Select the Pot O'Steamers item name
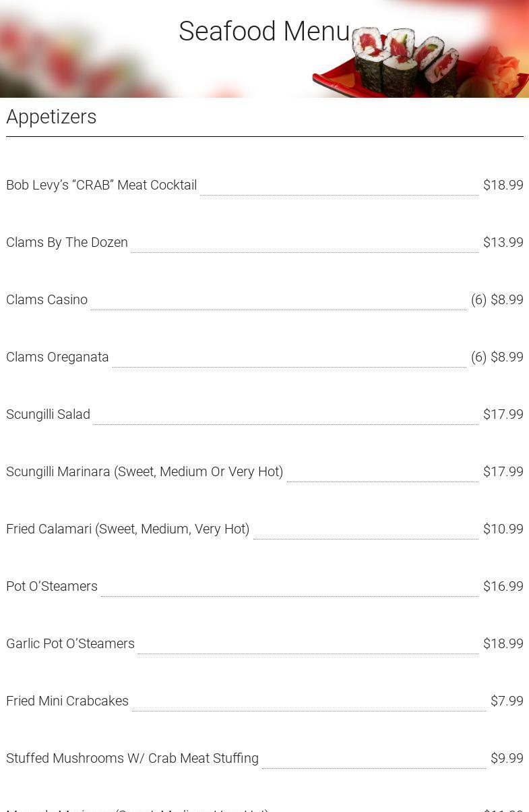This screenshot has width=529, height=812. [x=52, y=586]
